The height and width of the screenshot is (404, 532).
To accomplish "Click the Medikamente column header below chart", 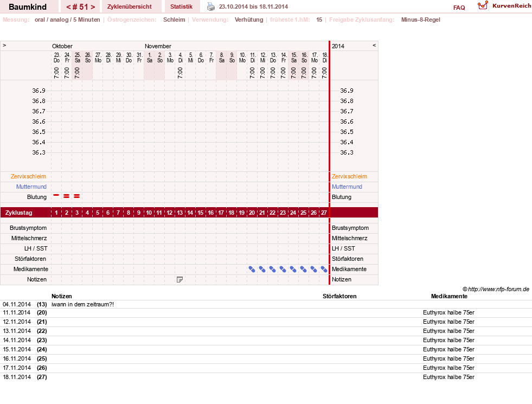I will coord(449,296).
